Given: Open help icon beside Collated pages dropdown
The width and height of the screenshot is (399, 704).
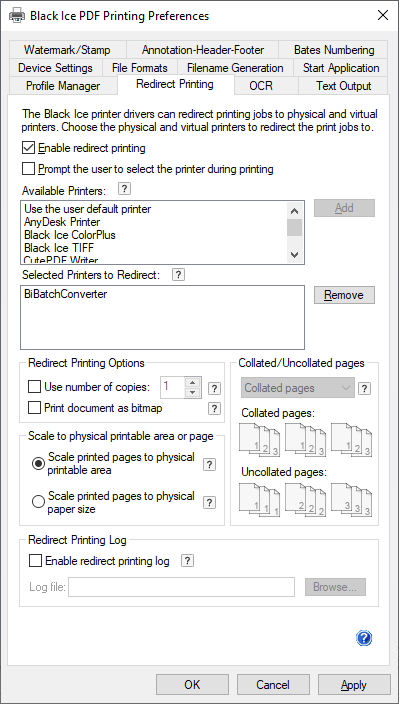Looking at the screenshot, I should 364,389.
